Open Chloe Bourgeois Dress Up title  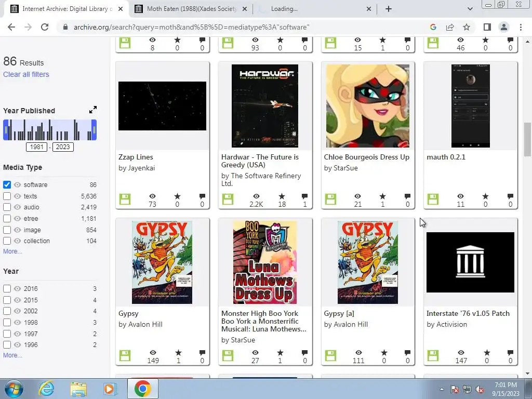(366, 157)
